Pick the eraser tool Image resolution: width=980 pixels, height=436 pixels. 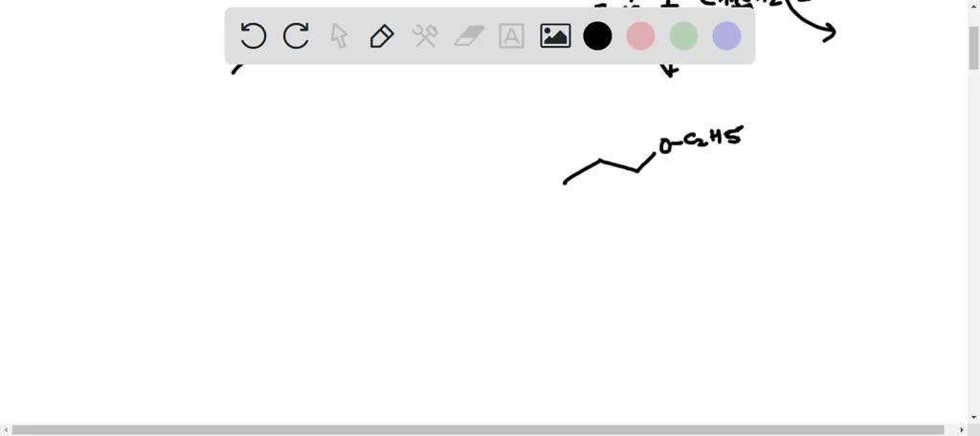[x=469, y=36]
